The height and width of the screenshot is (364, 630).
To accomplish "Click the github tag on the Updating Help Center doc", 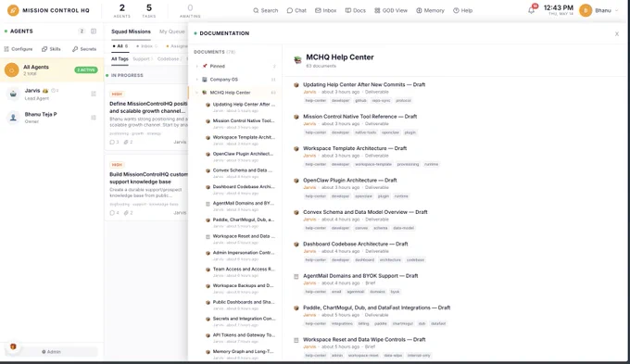I will click(x=360, y=100).
